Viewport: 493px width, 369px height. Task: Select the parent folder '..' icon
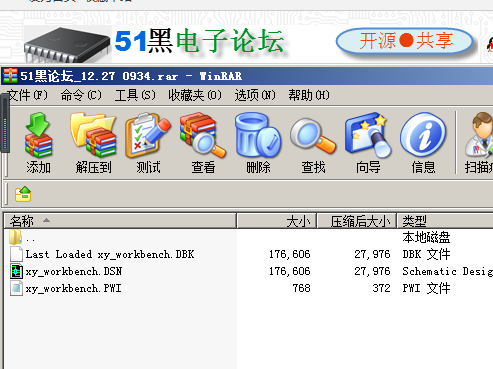pos(15,237)
